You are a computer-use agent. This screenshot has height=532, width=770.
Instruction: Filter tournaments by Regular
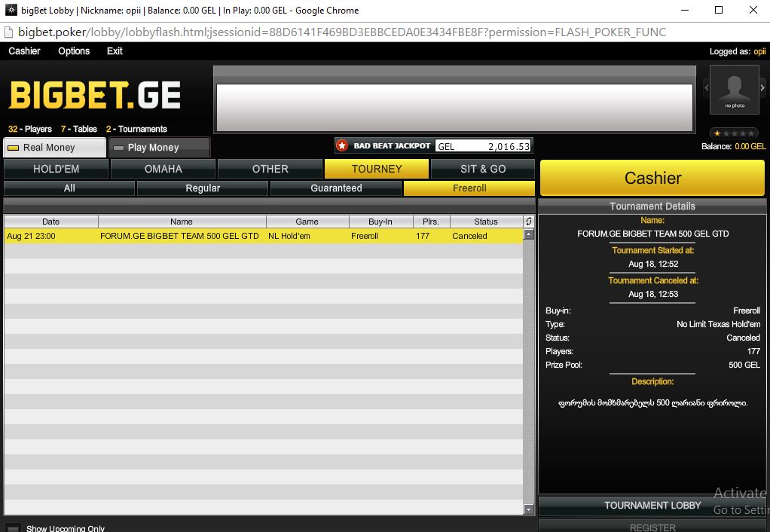(203, 188)
